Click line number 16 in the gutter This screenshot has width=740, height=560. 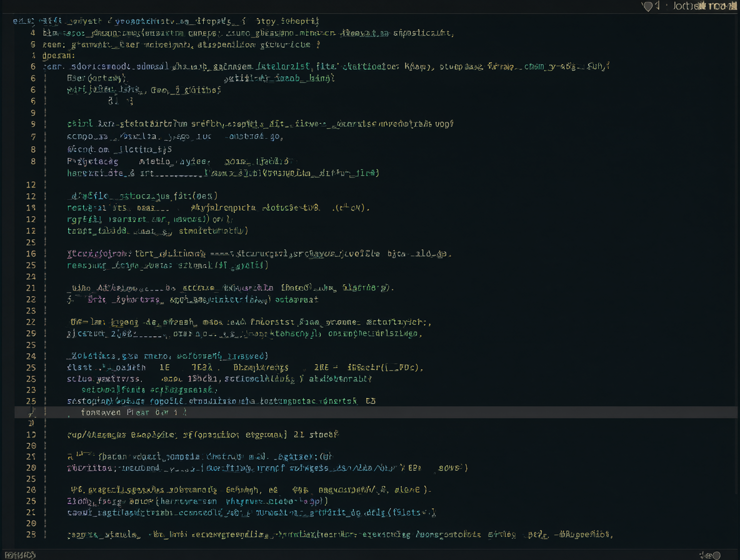[31, 254]
